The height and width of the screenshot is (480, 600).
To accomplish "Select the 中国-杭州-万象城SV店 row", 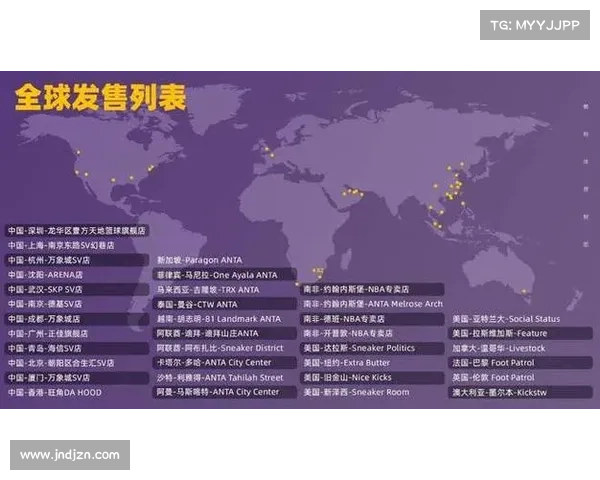I will (77, 260).
